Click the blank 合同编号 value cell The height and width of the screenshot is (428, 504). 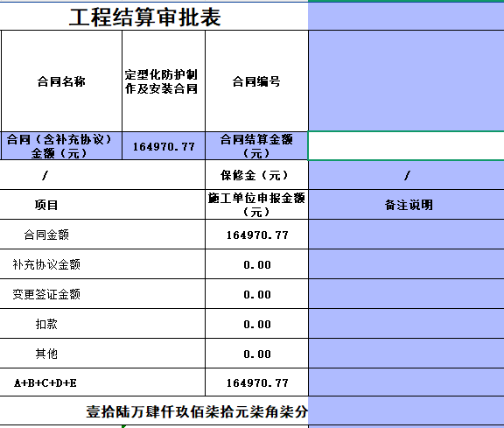[406, 81]
